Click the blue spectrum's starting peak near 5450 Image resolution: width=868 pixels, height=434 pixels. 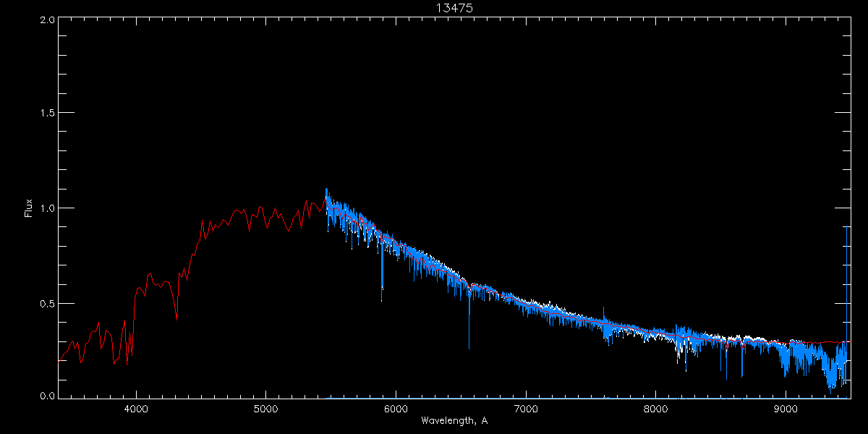point(326,190)
